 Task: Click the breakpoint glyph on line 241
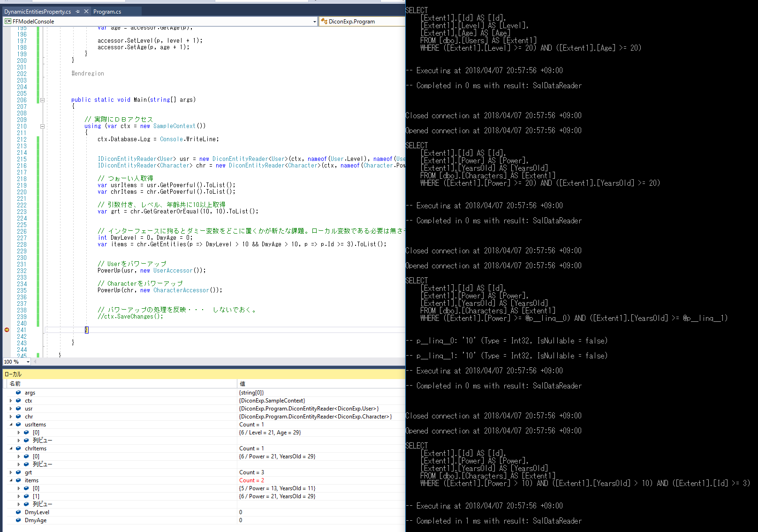pos(7,330)
